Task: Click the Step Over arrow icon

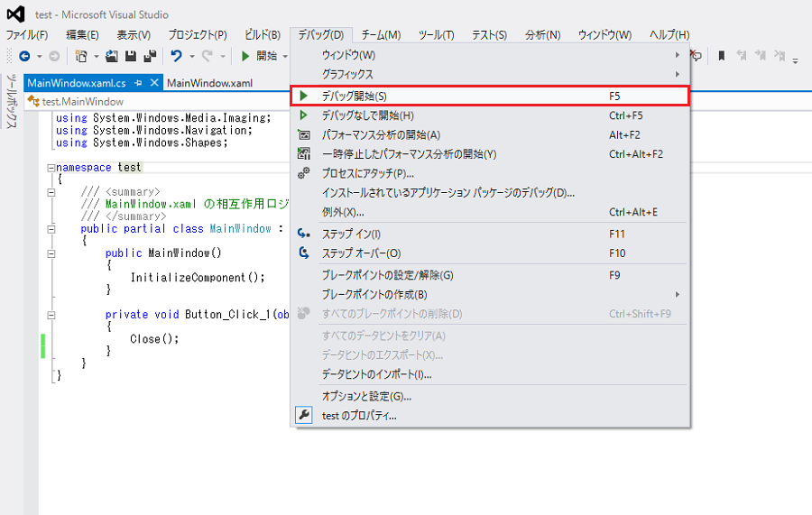Action: 304,253
